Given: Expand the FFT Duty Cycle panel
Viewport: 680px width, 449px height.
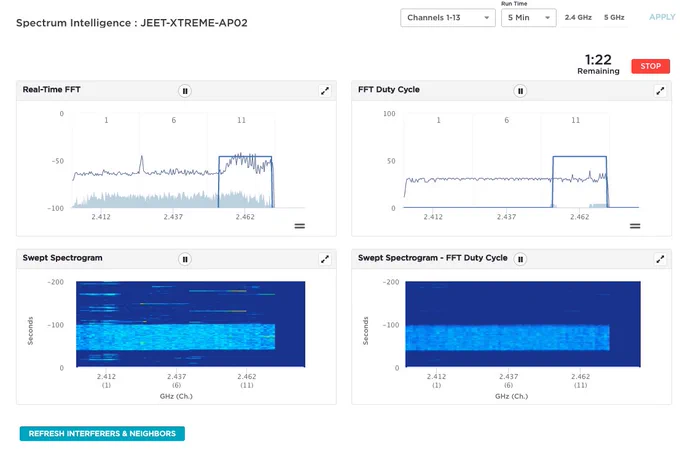Looking at the screenshot, I should coord(660,91).
